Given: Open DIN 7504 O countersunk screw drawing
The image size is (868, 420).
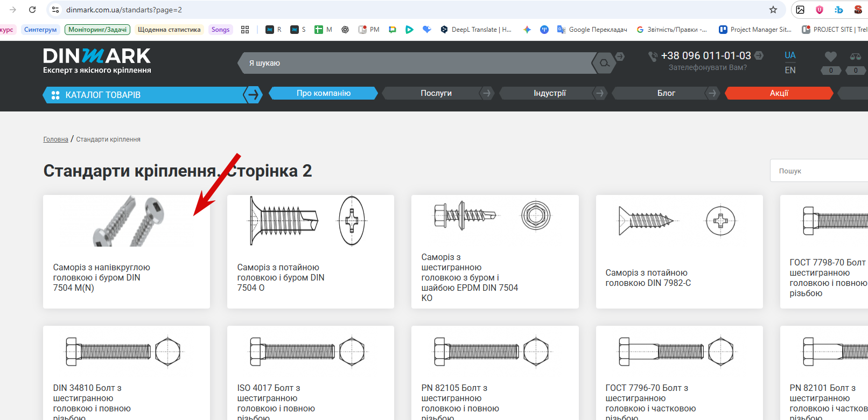Looking at the screenshot, I should 307,221.
